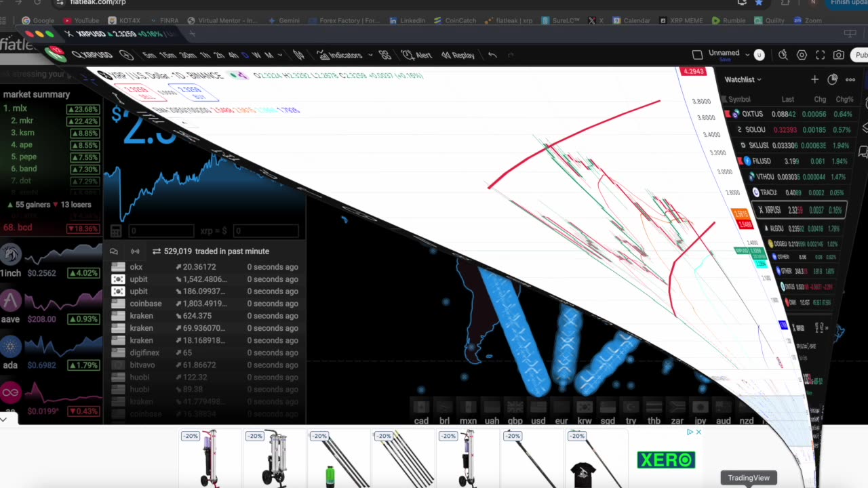868x488 pixels.
Task: Click the broadcast signal icon above trades
Action: tap(135, 251)
